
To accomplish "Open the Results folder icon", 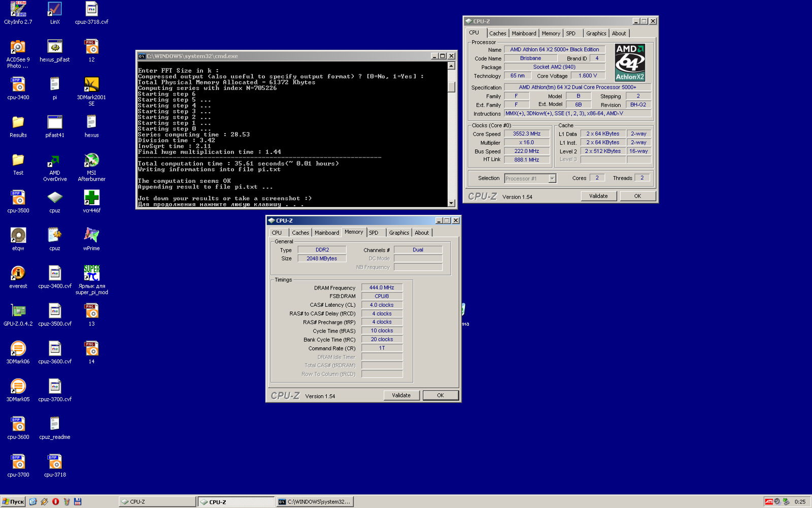I will click(18, 126).
